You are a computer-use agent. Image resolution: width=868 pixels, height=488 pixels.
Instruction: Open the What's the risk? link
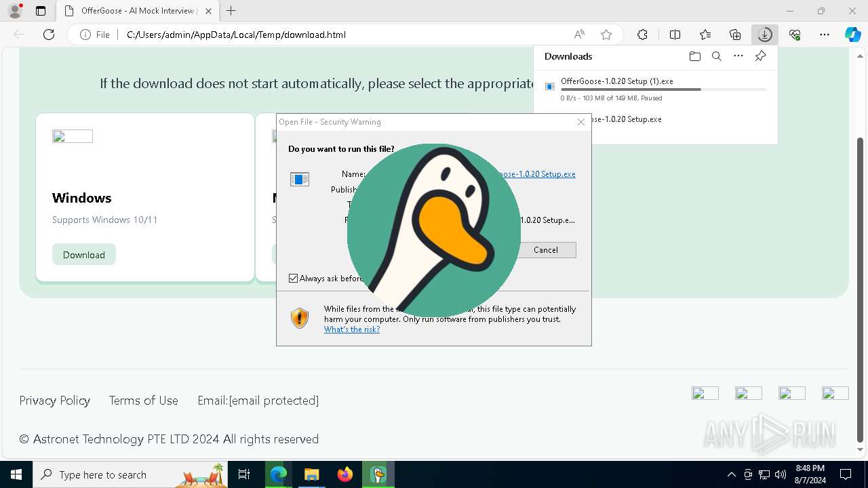pos(352,329)
